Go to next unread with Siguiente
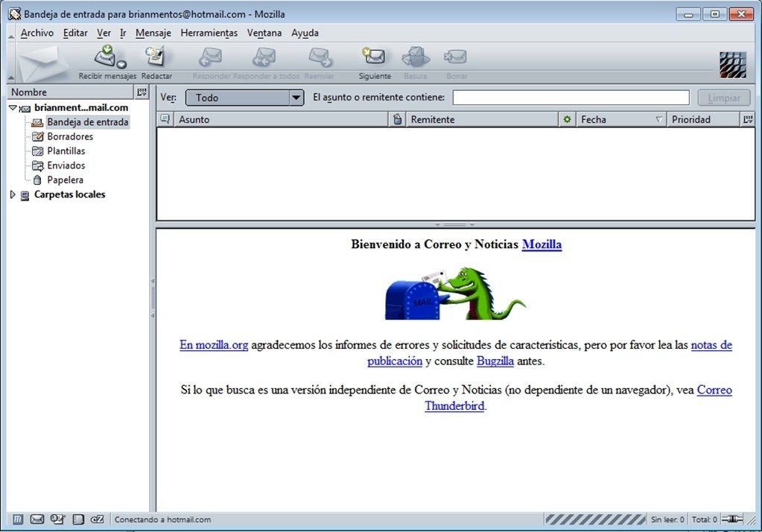 tap(374, 57)
